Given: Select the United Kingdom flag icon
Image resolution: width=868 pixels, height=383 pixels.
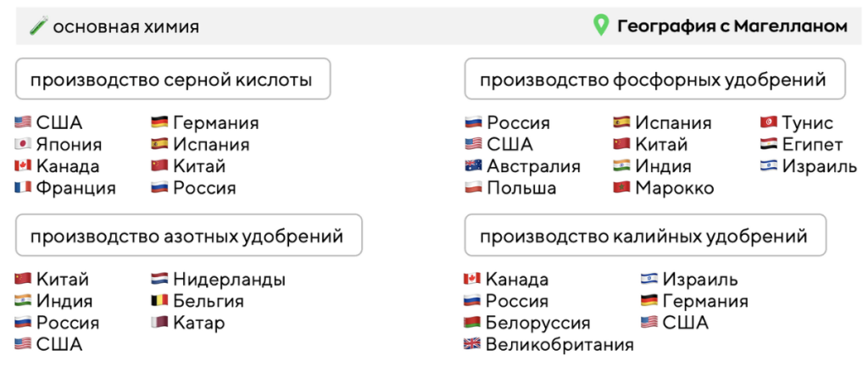Looking at the screenshot, I should [472, 345].
